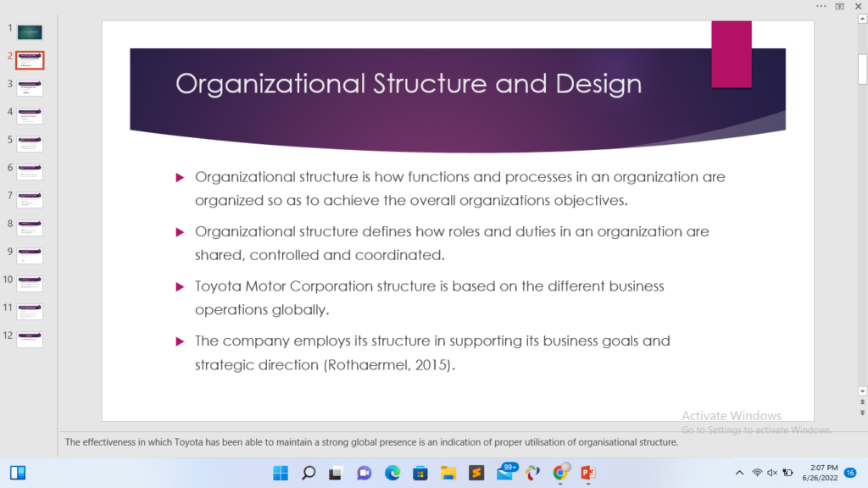The width and height of the screenshot is (868, 488).
Task: Click the speaker notes text about Toyota effectiveness
Action: pyautogui.click(x=371, y=442)
